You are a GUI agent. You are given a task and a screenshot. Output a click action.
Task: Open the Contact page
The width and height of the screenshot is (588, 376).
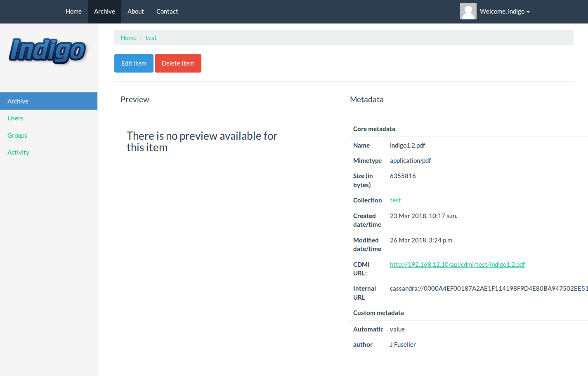[167, 12]
